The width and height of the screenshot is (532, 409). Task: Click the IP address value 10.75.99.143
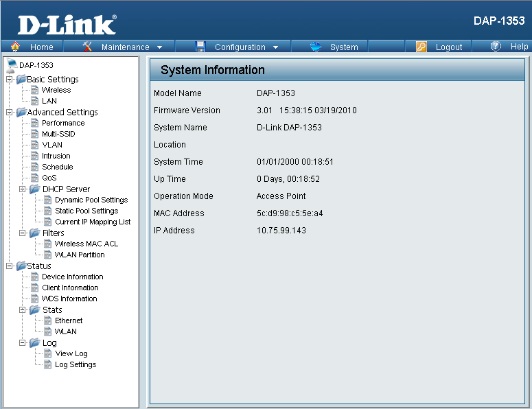point(281,231)
